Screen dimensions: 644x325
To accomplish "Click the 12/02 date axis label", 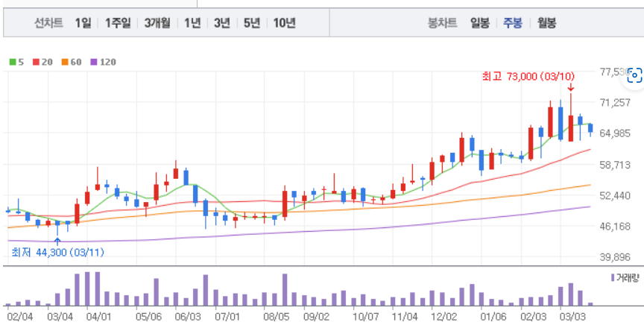I will point(444,318).
